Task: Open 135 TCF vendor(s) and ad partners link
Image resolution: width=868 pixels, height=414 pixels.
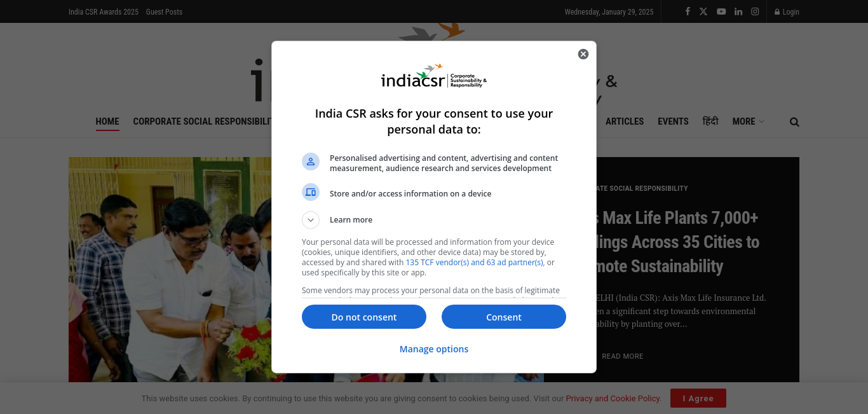Action: pyautogui.click(x=475, y=263)
